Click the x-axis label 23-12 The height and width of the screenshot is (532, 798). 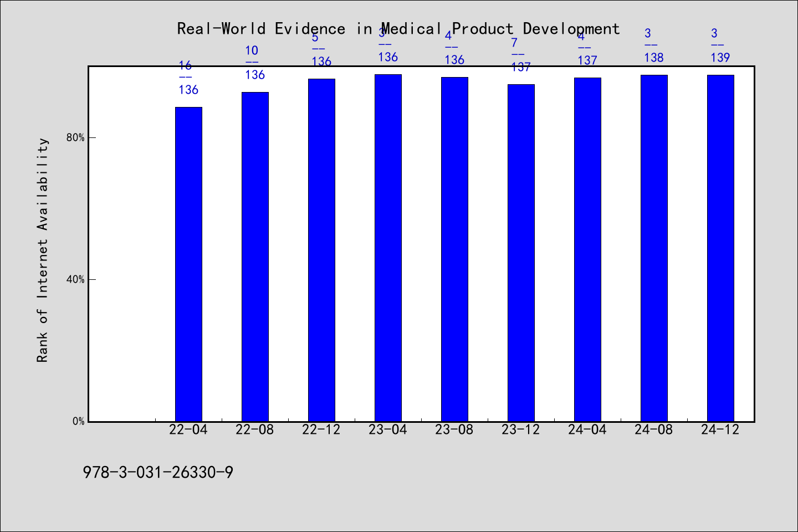pos(521,429)
